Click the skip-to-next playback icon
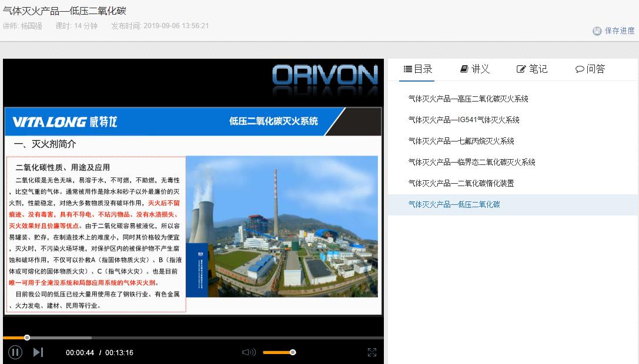The image size is (639, 364). click(39, 352)
